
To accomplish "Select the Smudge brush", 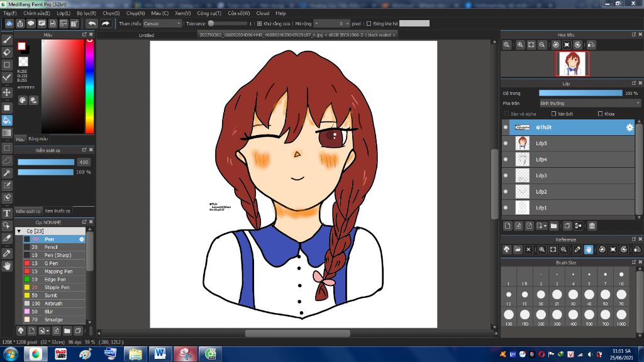I will coord(54,320).
